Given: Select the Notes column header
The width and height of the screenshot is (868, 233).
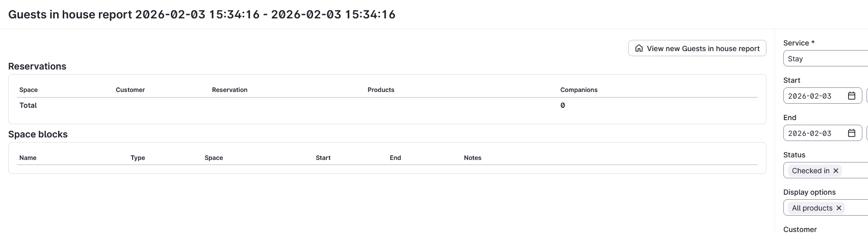Looking at the screenshot, I should tap(473, 158).
